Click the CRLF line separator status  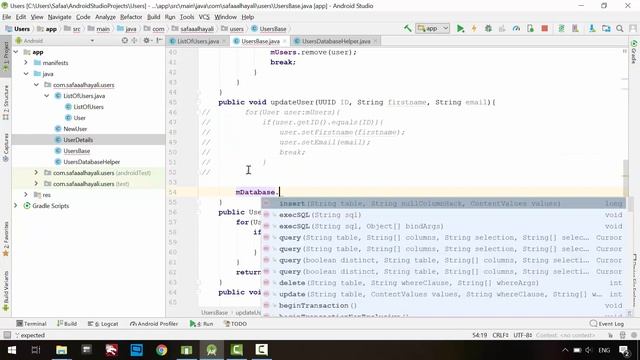(500, 335)
